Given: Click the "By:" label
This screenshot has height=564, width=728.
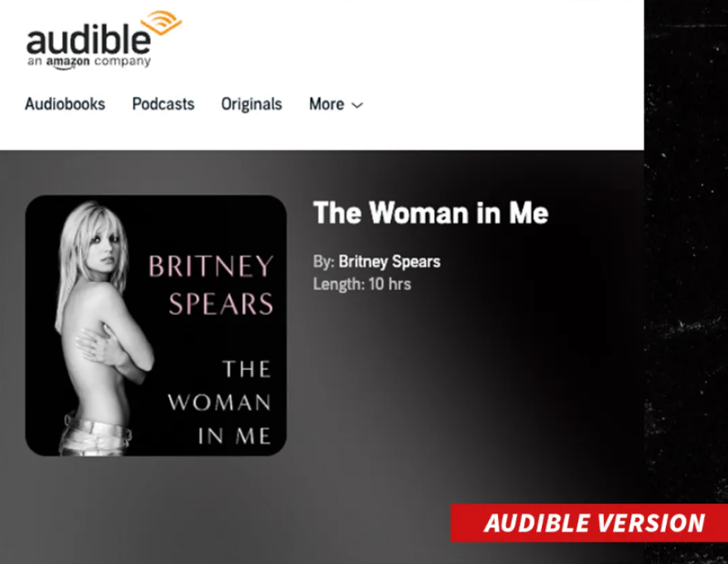Looking at the screenshot, I should [x=323, y=262].
